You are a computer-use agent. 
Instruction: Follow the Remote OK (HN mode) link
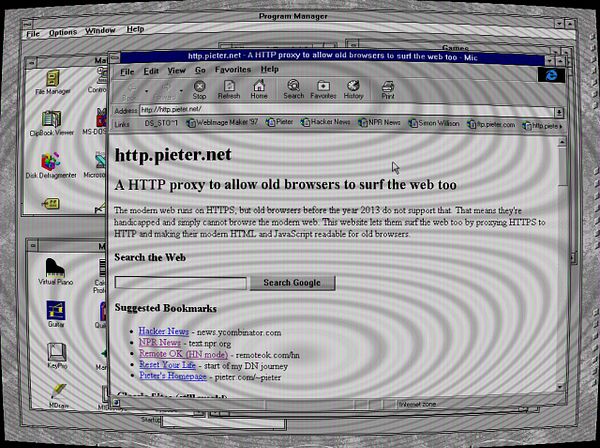[x=183, y=354]
